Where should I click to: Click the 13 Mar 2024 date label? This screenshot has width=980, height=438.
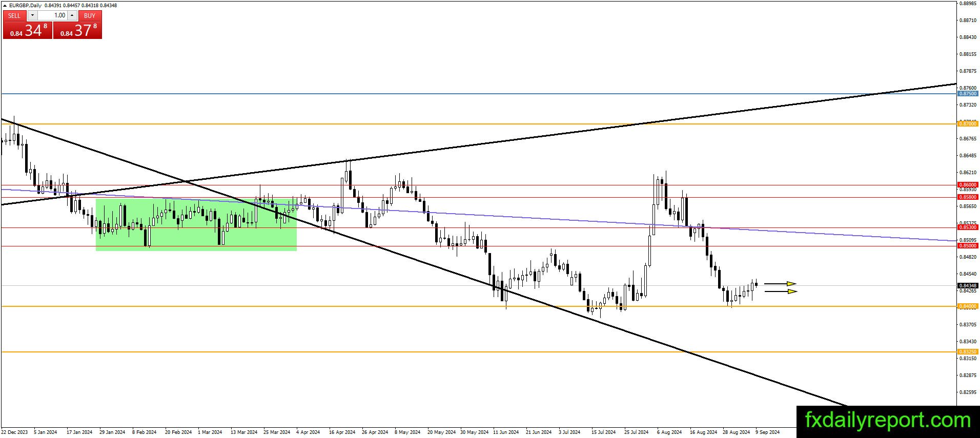click(244, 432)
